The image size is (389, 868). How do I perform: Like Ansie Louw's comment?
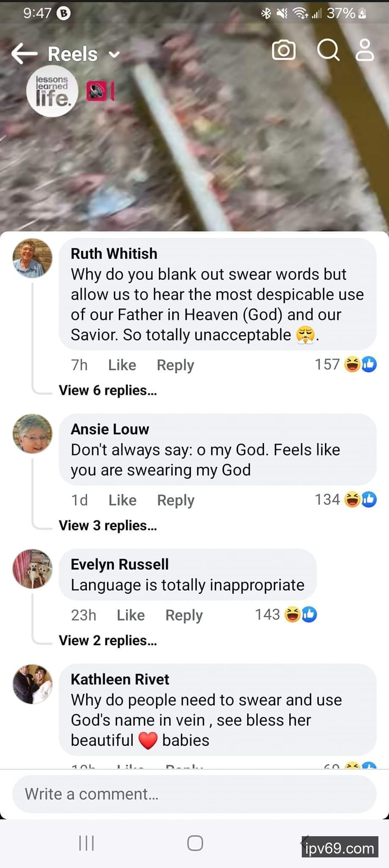tap(122, 500)
